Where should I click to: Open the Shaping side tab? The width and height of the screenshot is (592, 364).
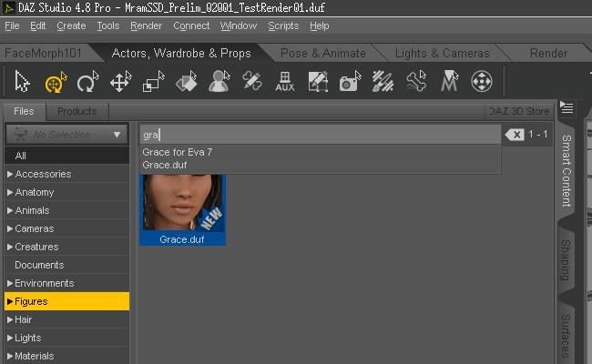(566, 260)
